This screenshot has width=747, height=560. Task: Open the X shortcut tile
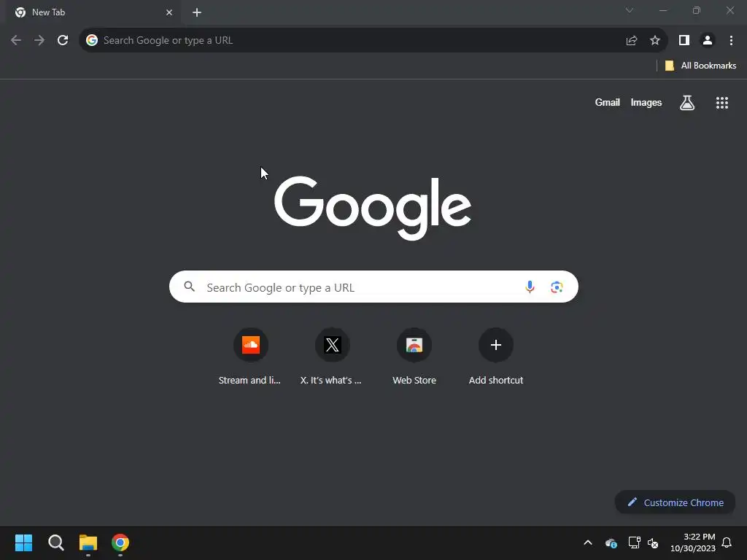pyautogui.click(x=332, y=356)
